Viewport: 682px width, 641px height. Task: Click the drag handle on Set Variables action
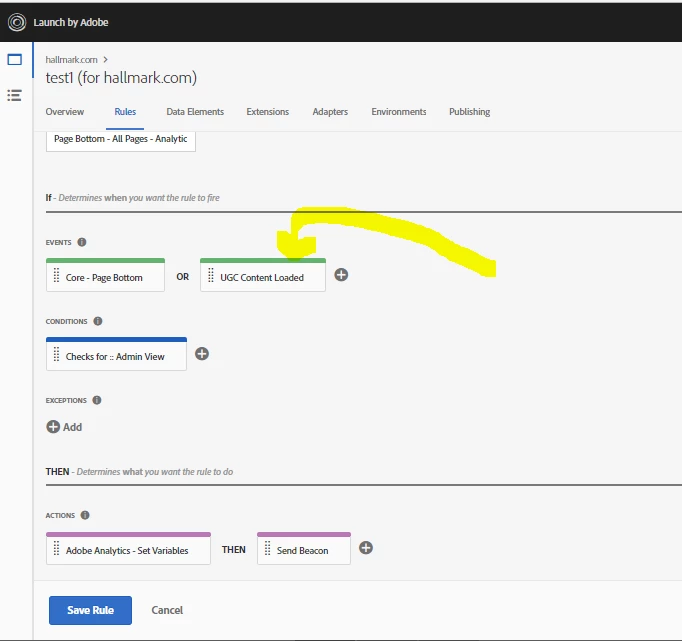(57, 548)
